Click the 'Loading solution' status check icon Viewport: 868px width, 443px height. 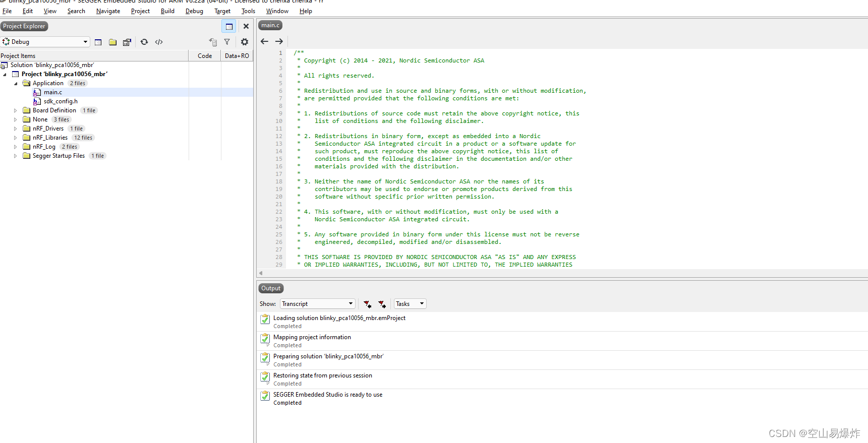pyautogui.click(x=265, y=320)
